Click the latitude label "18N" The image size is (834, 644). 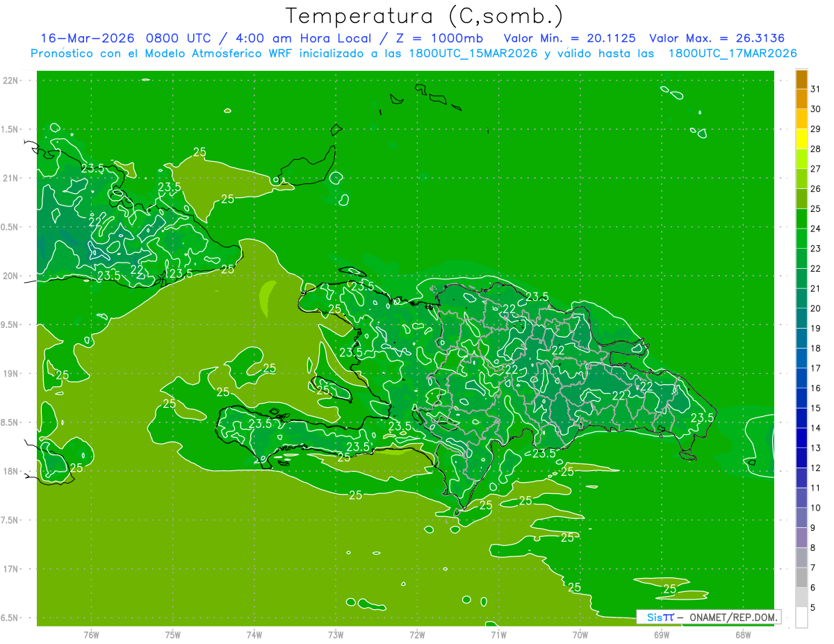click(x=11, y=472)
